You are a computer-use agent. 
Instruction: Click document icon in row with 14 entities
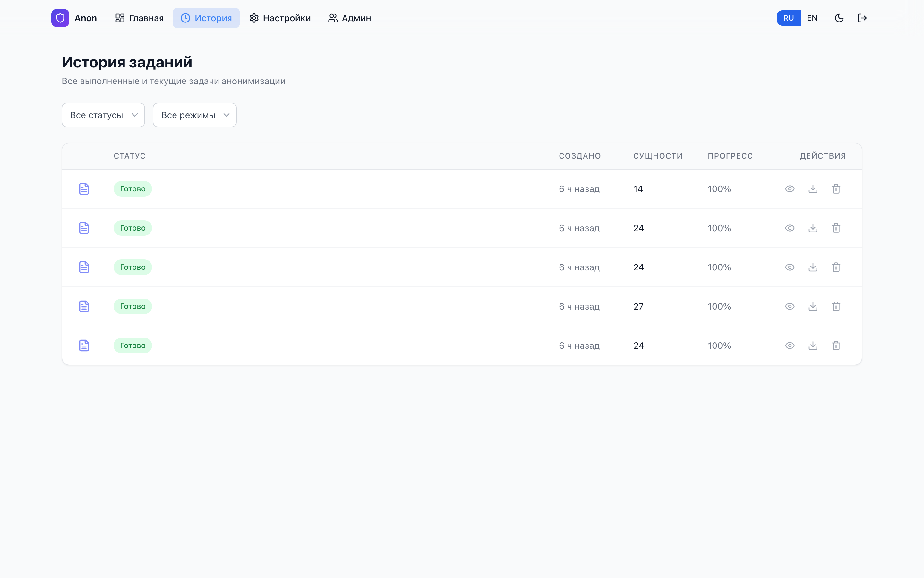click(84, 189)
